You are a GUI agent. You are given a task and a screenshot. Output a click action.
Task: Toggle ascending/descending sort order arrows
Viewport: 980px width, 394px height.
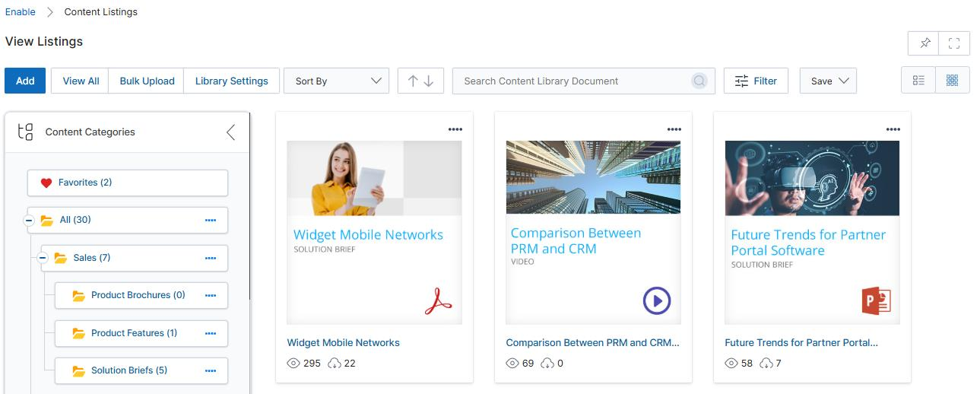(420, 81)
